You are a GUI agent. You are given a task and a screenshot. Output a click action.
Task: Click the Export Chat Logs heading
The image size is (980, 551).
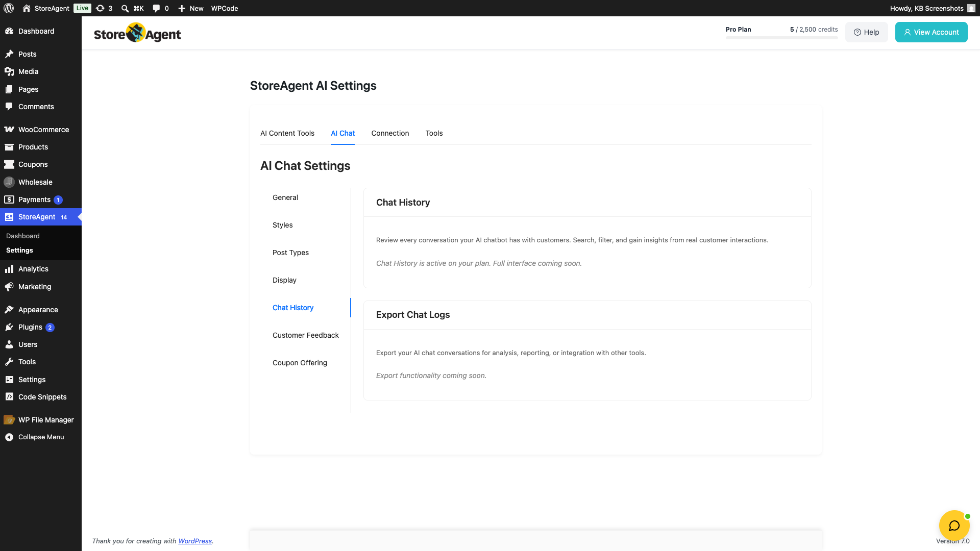[x=413, y=315]
